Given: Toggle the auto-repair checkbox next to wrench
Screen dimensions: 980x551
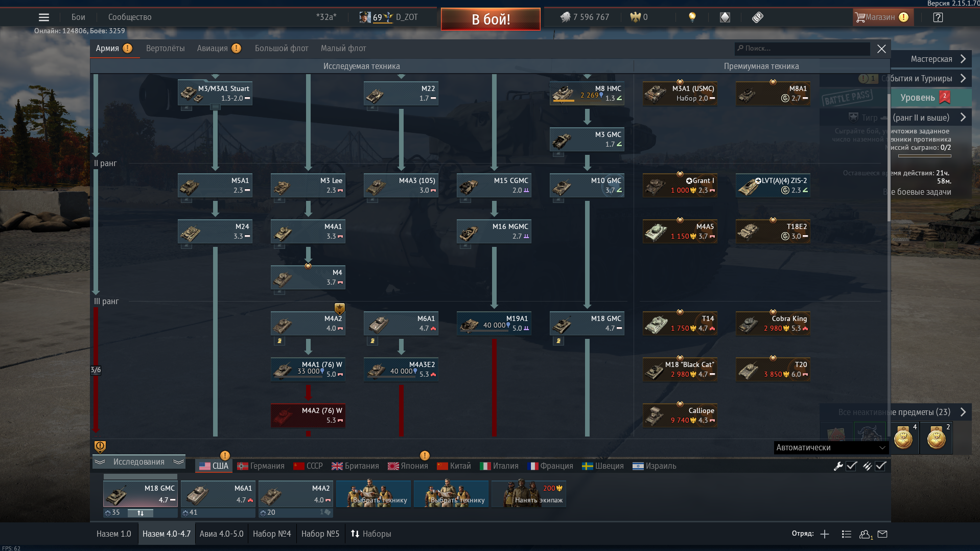Looking at the screenshot, I should point(851,466).
